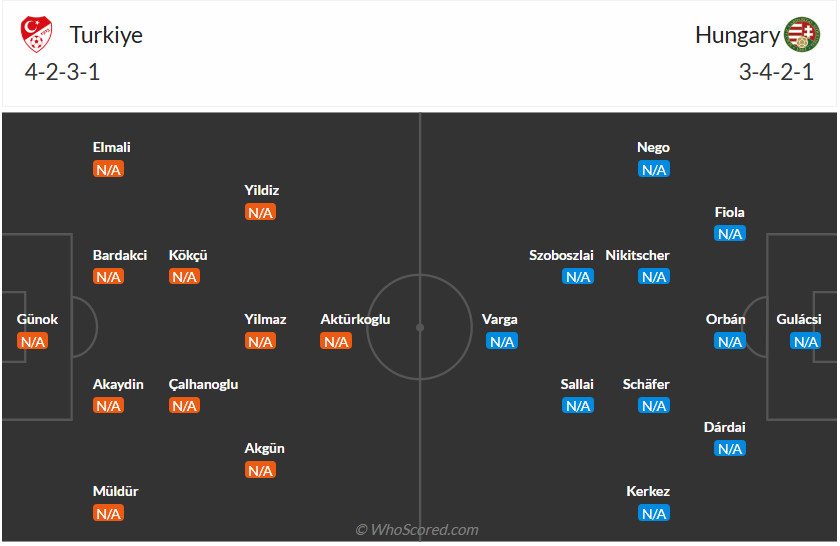Click Aktürkoglu's orange rating badge
Image resolution: width=840 pixels, height=546 pixels.
(x=336, y=341)
